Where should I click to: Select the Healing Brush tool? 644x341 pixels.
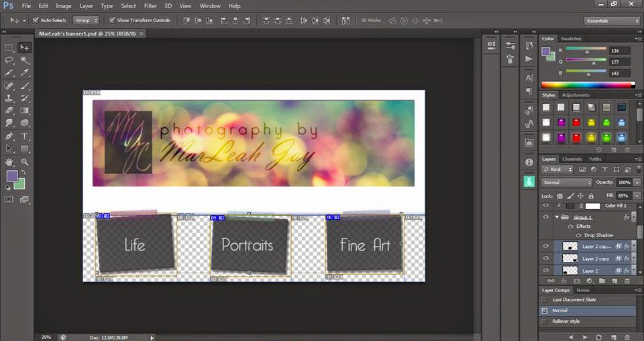9,86
